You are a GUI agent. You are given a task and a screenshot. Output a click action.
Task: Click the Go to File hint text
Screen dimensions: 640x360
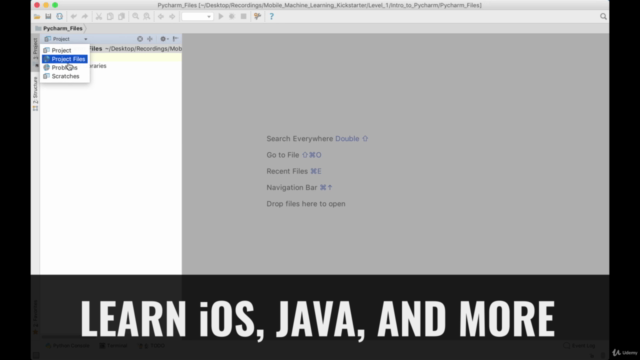[294, 155]
